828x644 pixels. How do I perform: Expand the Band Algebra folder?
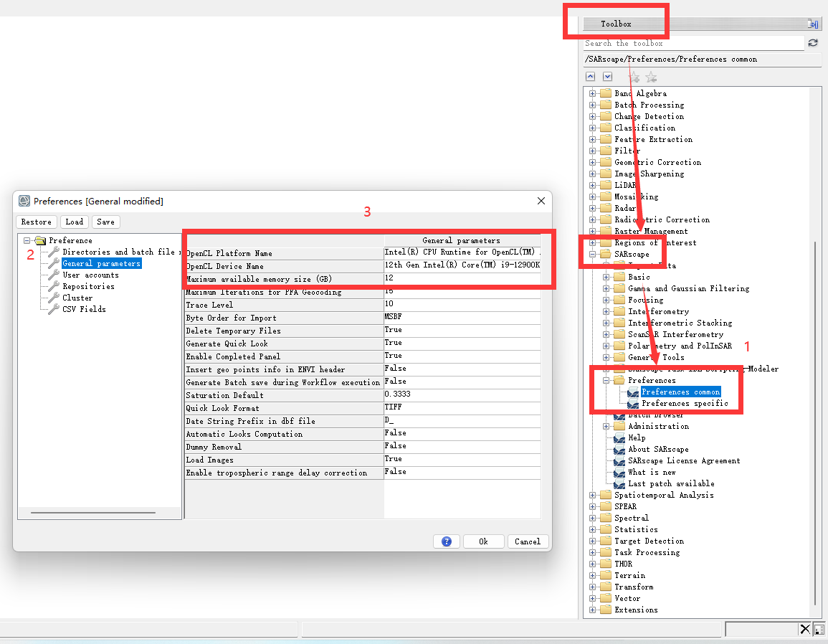[592, 93]
